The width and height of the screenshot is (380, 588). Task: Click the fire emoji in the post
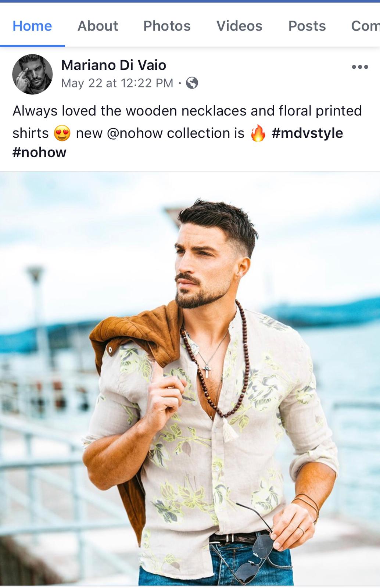(258, 133)
